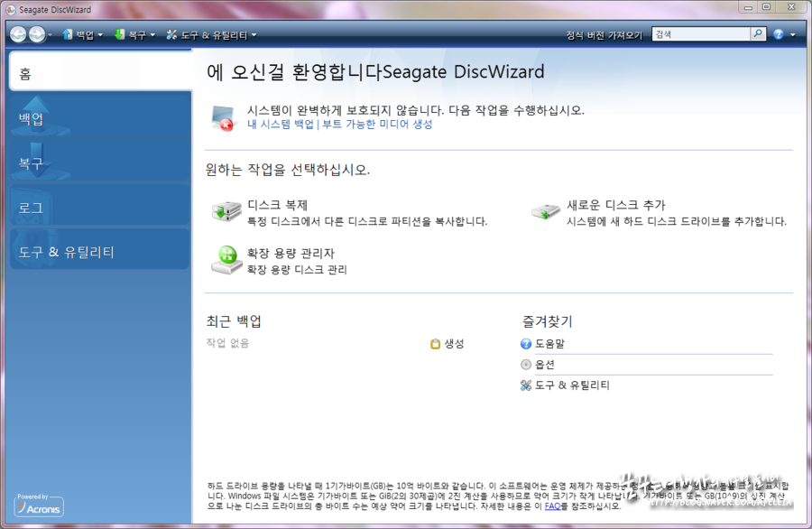The height and width of the screenshot is (529, 812).
Task: Select the 홈 sidebar tab
Action: [100, 72]
